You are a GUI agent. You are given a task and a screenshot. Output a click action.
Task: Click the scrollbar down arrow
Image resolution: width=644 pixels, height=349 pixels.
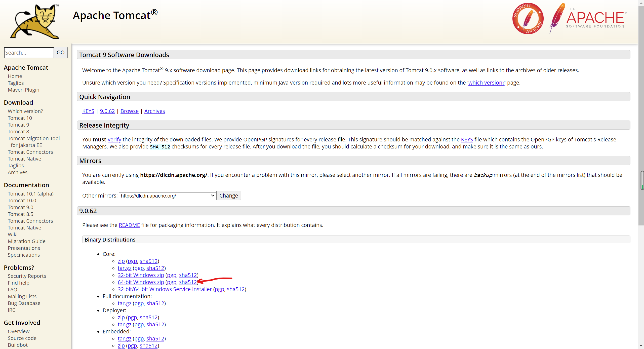pyautogui.click(x=641, y=346)
